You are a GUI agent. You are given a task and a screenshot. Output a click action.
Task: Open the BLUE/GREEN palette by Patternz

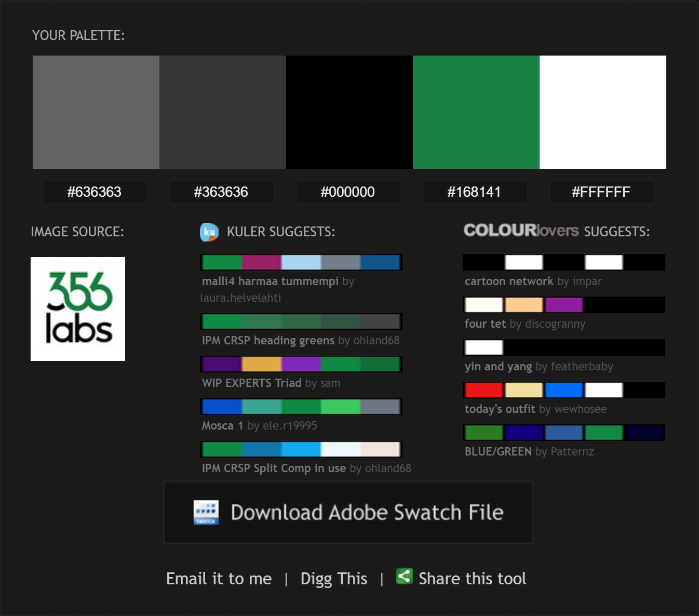click(x=498, y=452)
